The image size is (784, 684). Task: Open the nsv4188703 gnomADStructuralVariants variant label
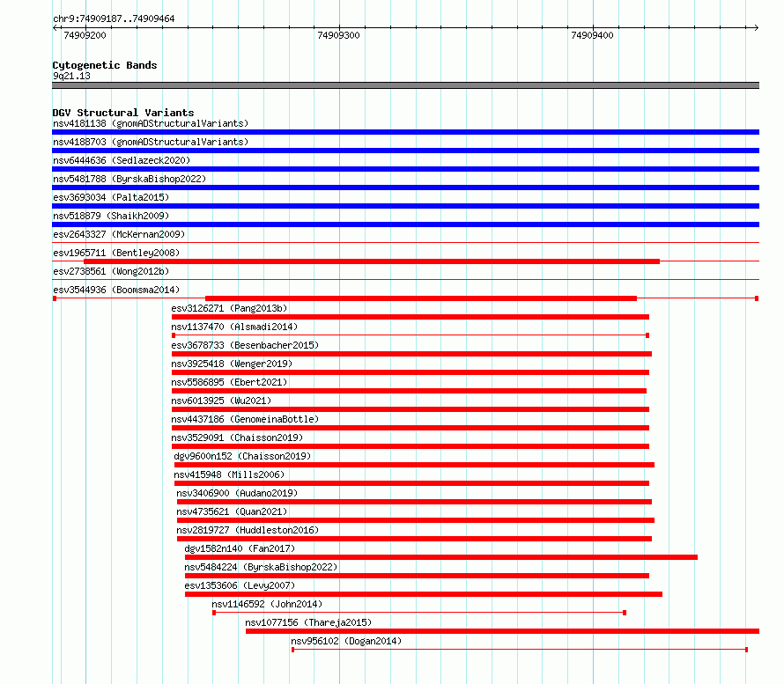(151, 142)
